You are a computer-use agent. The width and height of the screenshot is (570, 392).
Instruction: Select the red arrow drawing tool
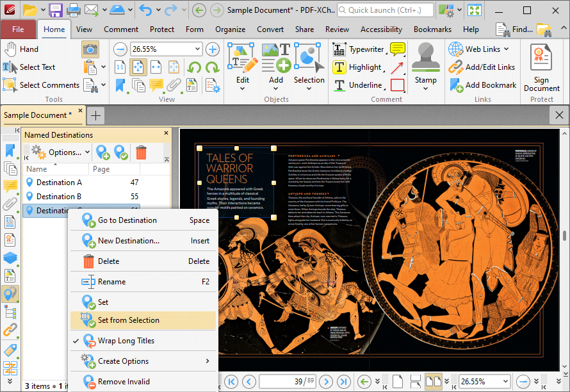(x=397, y=68)
